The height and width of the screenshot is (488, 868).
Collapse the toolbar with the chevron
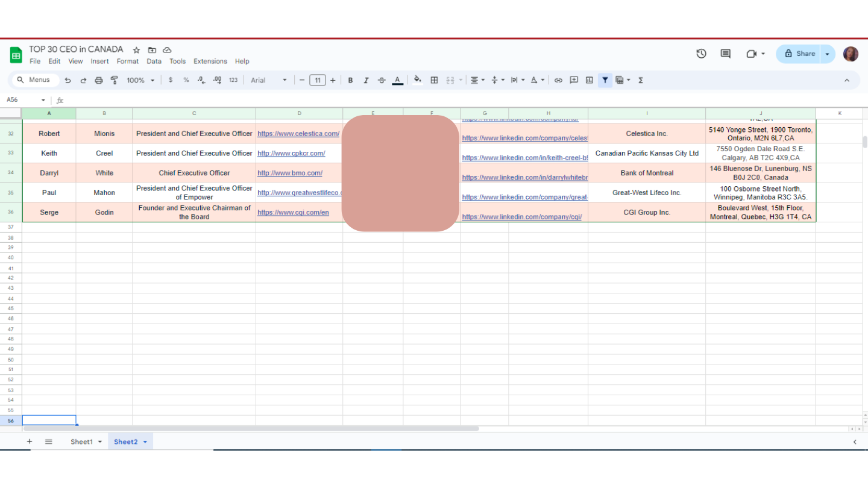pyautogui.click(x=846, y=80)
